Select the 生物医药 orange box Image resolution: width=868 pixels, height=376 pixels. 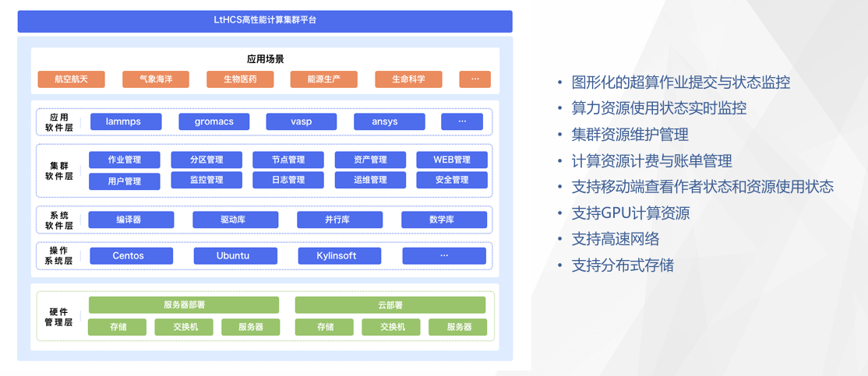(x=240, y=79)
